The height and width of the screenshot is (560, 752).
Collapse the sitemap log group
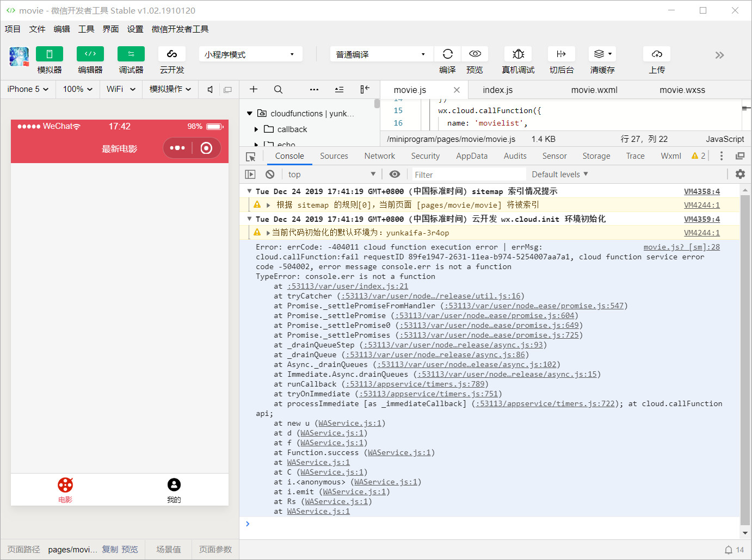point(249,191)
